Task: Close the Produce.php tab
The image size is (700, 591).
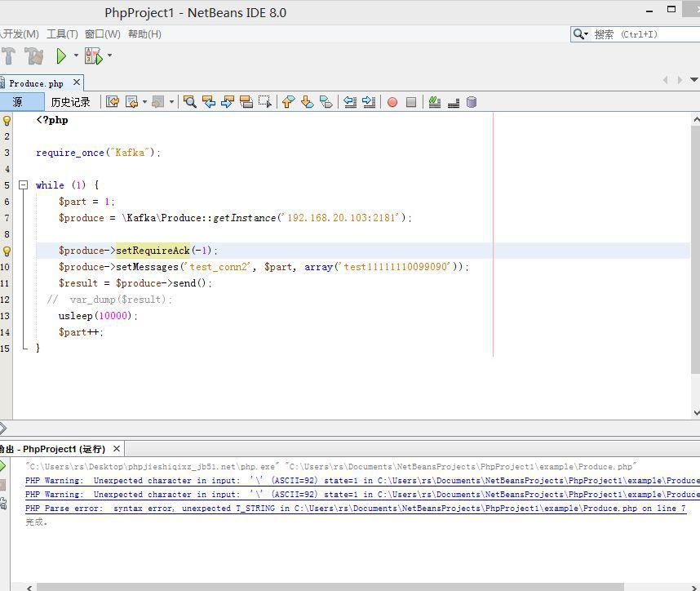Action: [77, 82]
